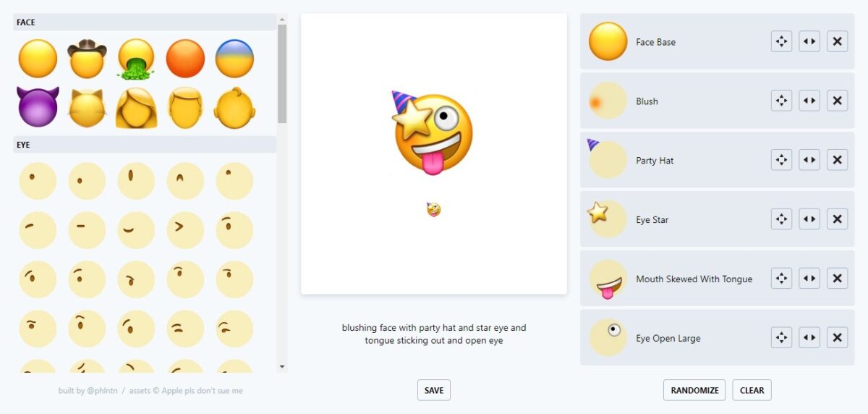Click RANDOMIZE to generate a random emoji
The image size is (868, 414).
coord(694,390)
